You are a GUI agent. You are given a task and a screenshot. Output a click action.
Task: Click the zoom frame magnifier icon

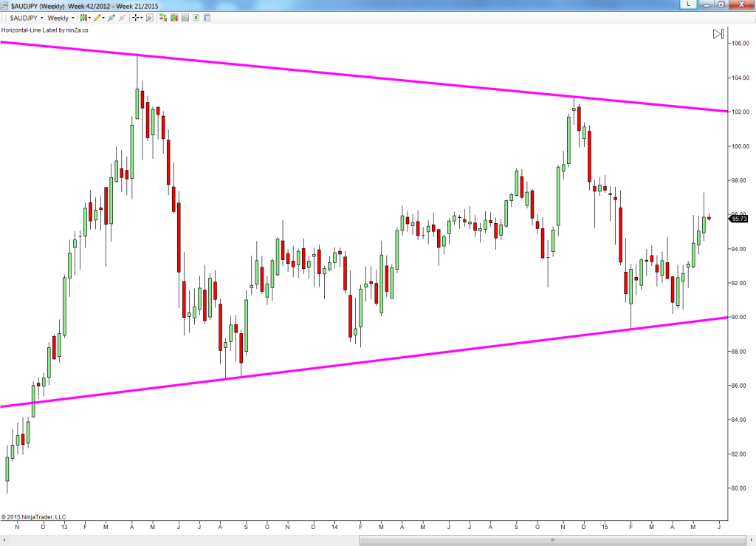point(149,18)
